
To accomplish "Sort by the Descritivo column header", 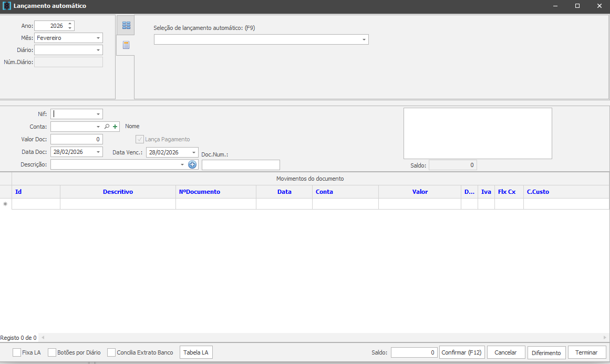I will (x=118, y=192).
